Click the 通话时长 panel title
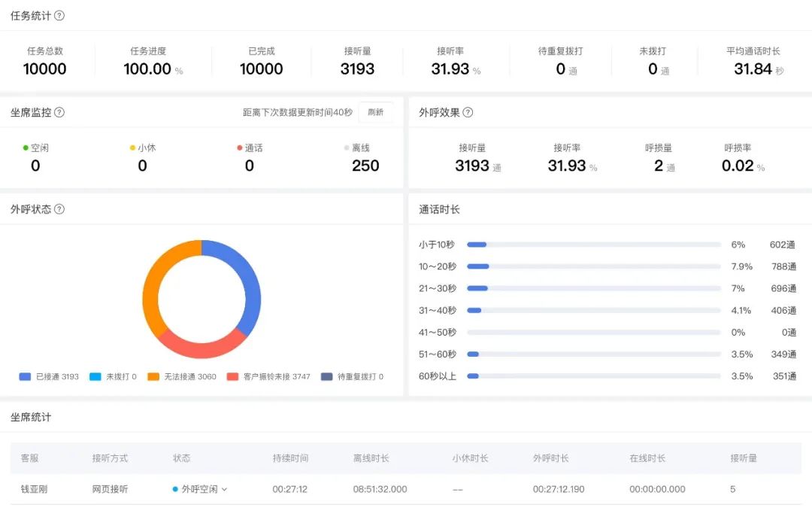 coord(439,209)
